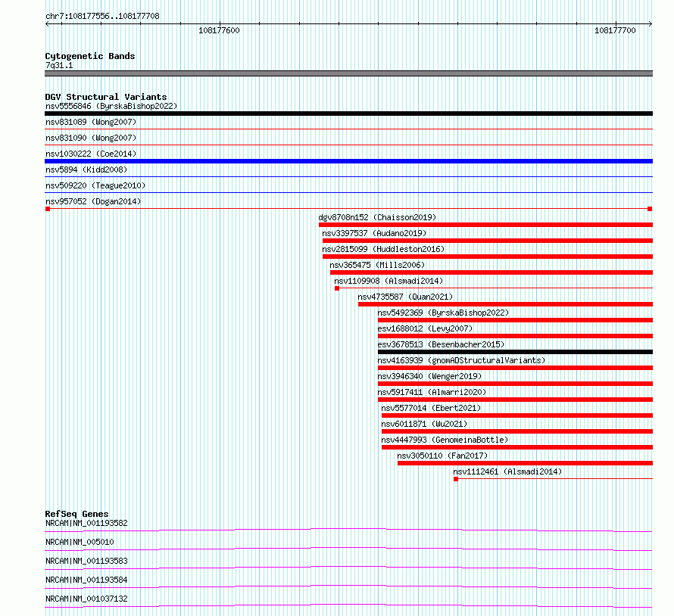This screenshot has height=616, width=674.
Task: Click the NRCAM|NM_001193583 gene label
Action: pyautogui.click(x=86, y=561)
